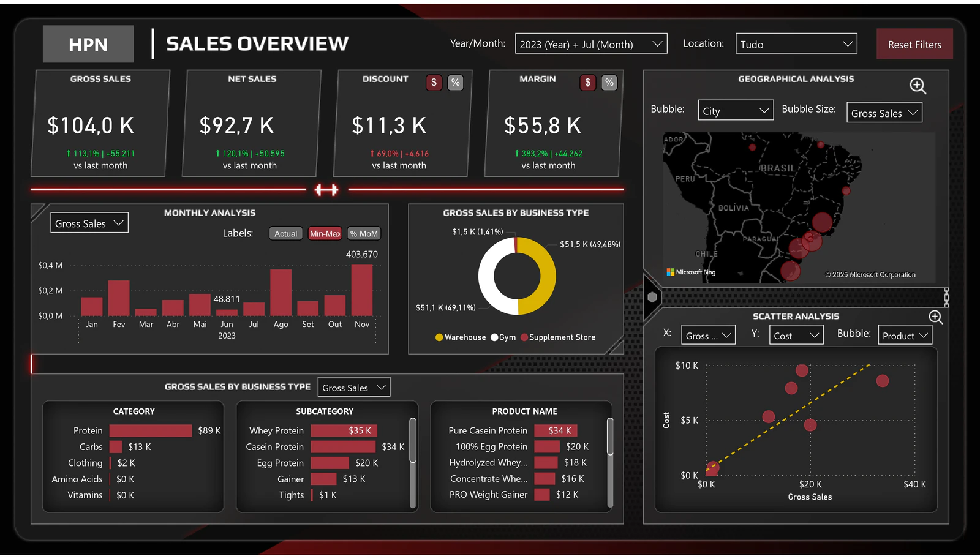Image resolution: width=980 pixels, height=559 pixels.
Task: Open Monthly Analysis measure dropdown
Action: click(x=89, y=223)
